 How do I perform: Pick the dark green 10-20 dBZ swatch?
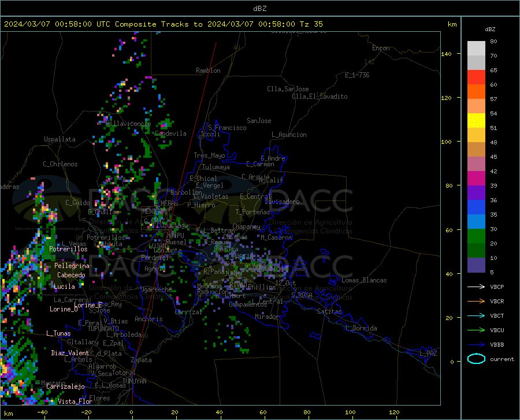pos(476,251)
